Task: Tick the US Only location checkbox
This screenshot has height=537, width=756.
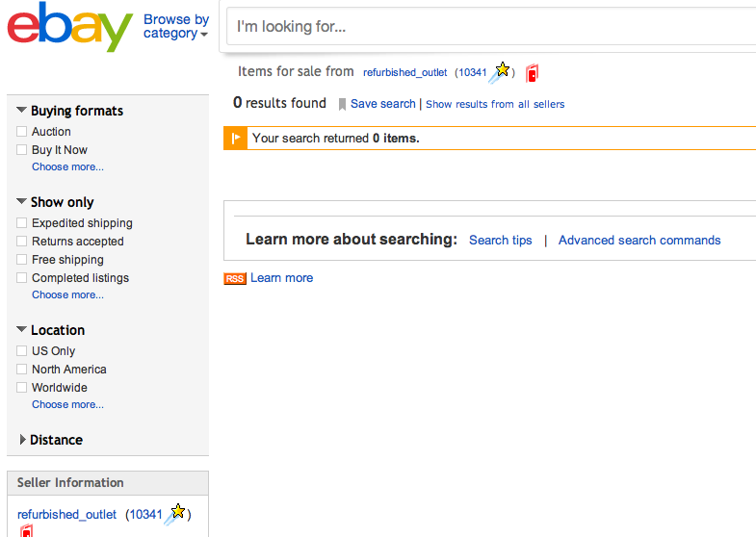Action: (22, 351)
